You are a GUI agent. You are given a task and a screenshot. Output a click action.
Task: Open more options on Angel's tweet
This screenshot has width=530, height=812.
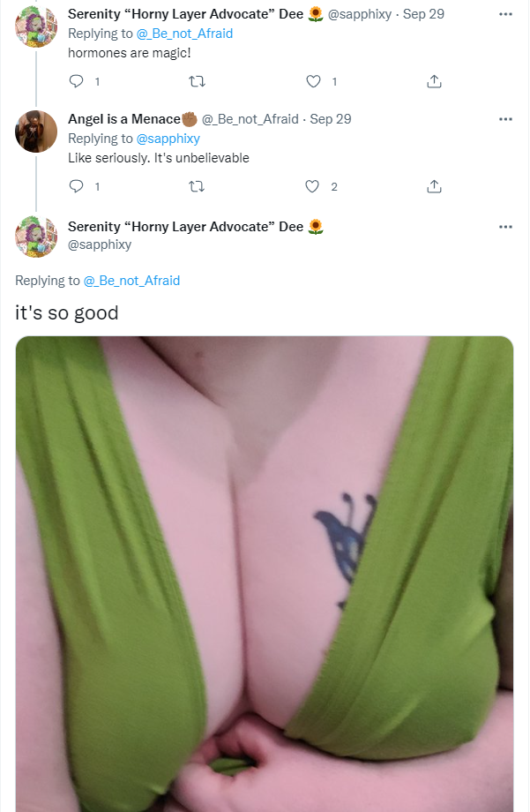click(x=505, y=119)
